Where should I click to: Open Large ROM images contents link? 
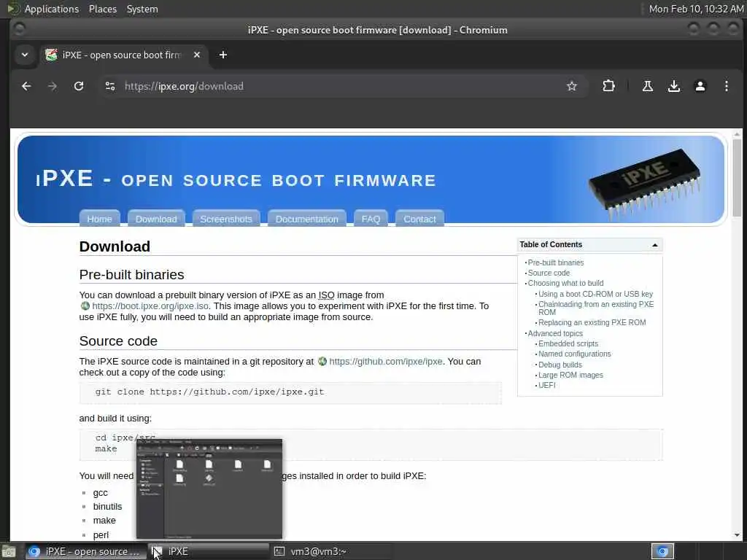(570, 375)
